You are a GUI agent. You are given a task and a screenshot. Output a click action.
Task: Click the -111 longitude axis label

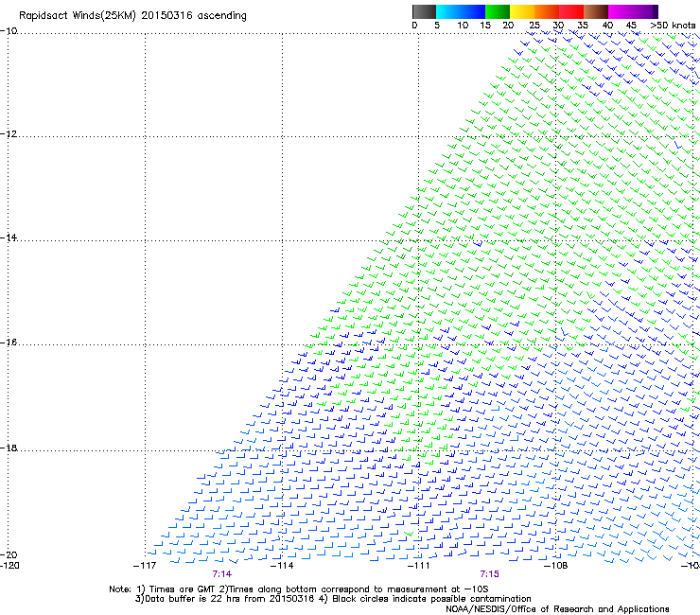418,566
